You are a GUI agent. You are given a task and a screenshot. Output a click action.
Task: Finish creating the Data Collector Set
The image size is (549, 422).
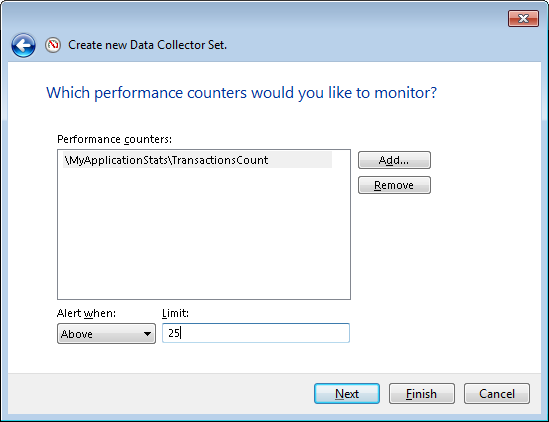422,394
